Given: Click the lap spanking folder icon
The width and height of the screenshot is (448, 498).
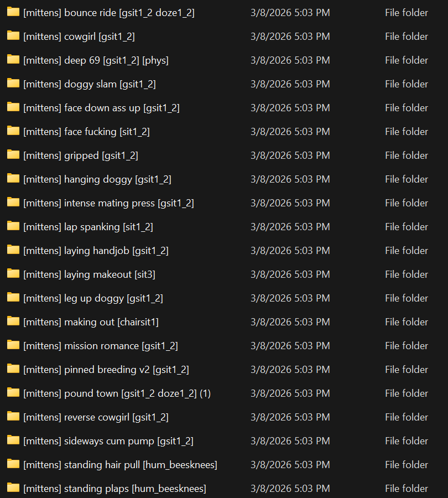Looking at the screenshot, I should [x=13, y=226].
